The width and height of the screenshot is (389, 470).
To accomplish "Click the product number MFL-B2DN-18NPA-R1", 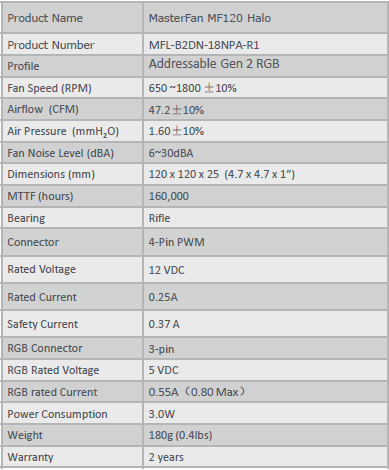I will pos(204,45).
